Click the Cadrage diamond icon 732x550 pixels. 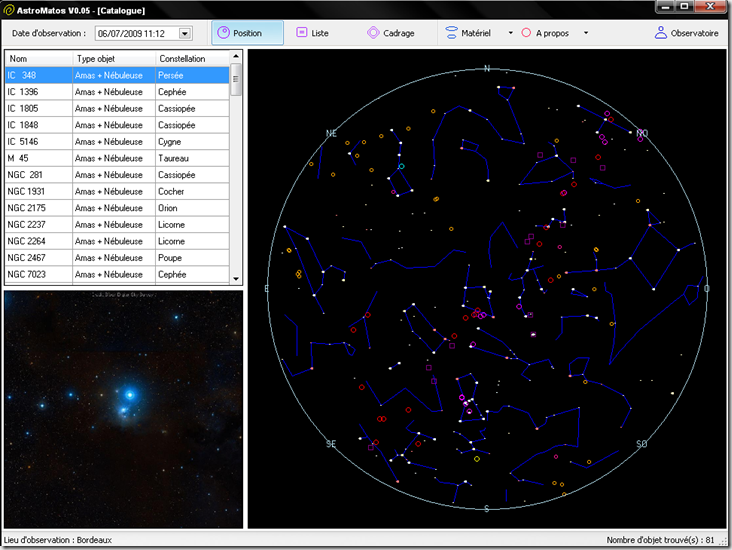(x=373, y=33)
